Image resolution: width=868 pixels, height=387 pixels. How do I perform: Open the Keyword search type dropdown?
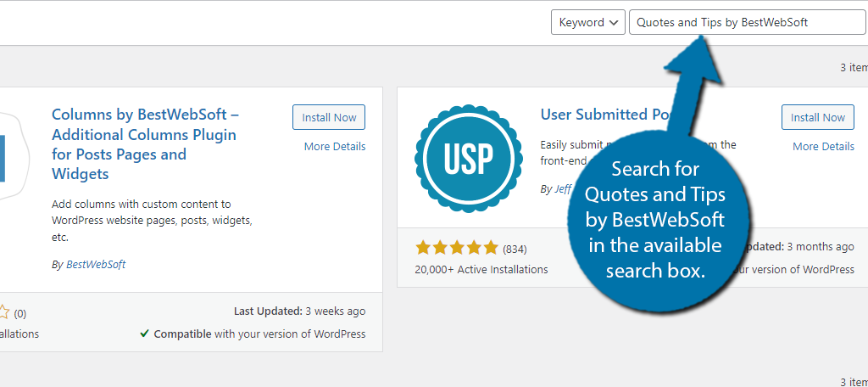click(x=588, y=23)
